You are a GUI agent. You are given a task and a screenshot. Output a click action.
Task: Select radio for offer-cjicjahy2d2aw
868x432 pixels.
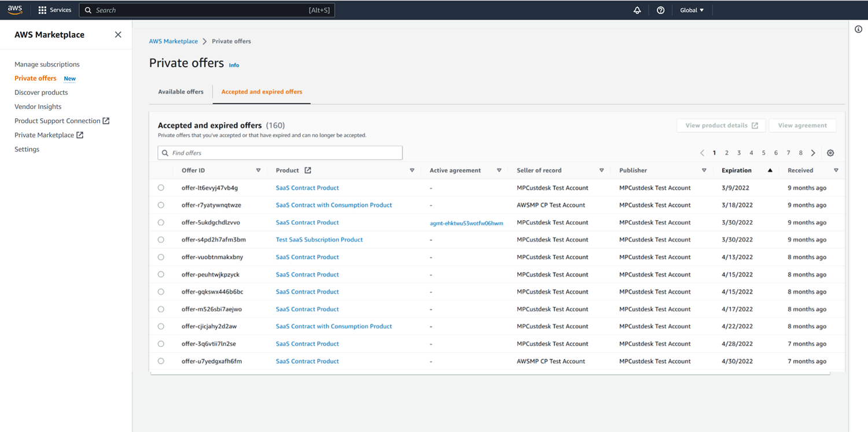point(161,327)
